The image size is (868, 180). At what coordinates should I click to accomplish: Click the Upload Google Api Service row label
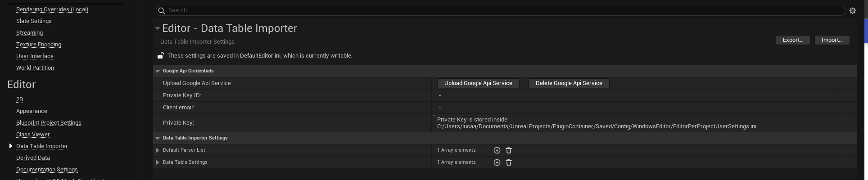click(197, 83)
